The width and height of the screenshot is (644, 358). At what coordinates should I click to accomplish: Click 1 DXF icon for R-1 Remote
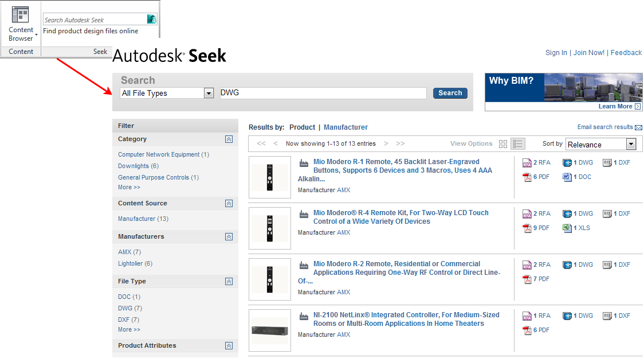click(x=607, y=163)
